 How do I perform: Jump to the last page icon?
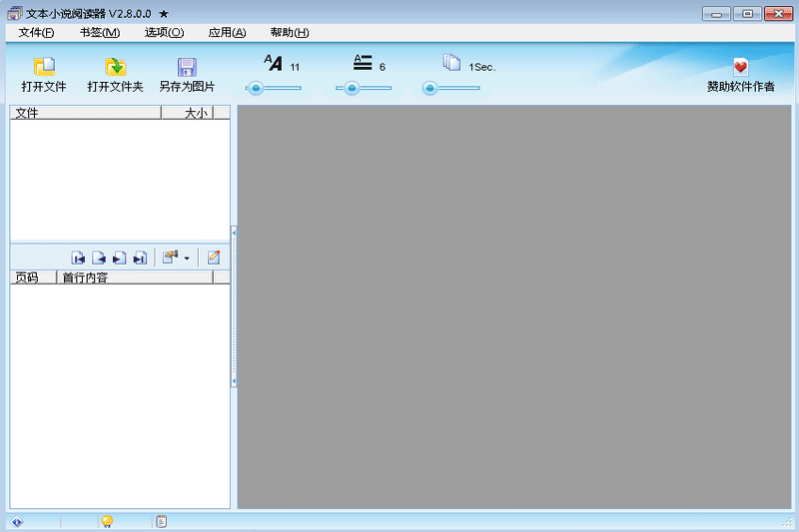(140, 258)
